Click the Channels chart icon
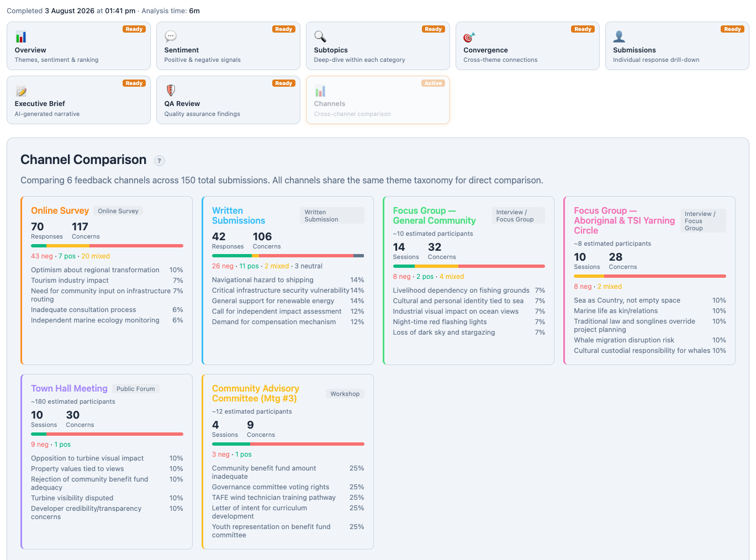This screenshot has width=756, height=560. pos(320,91)
